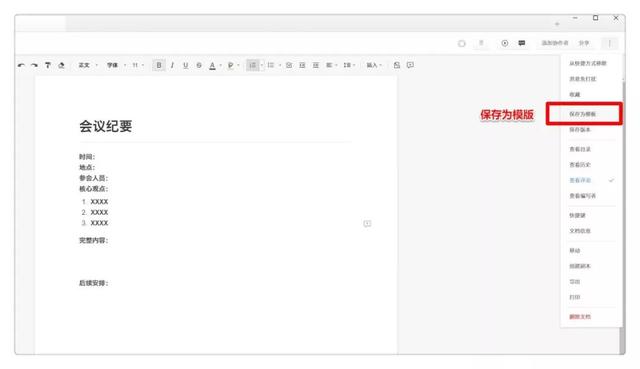The width and height of the screenshot is (640, 369).
Task: Click the 完整内容: heading
Action: [93, 240]
